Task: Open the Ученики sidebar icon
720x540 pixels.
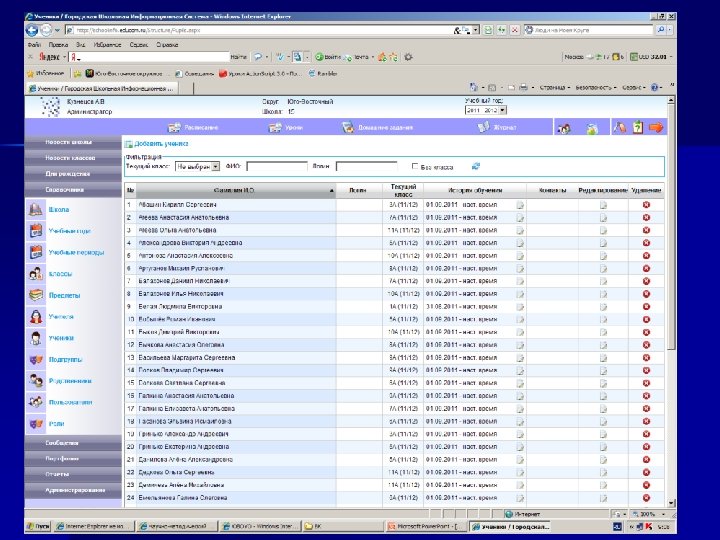Action: click(36, 338)
